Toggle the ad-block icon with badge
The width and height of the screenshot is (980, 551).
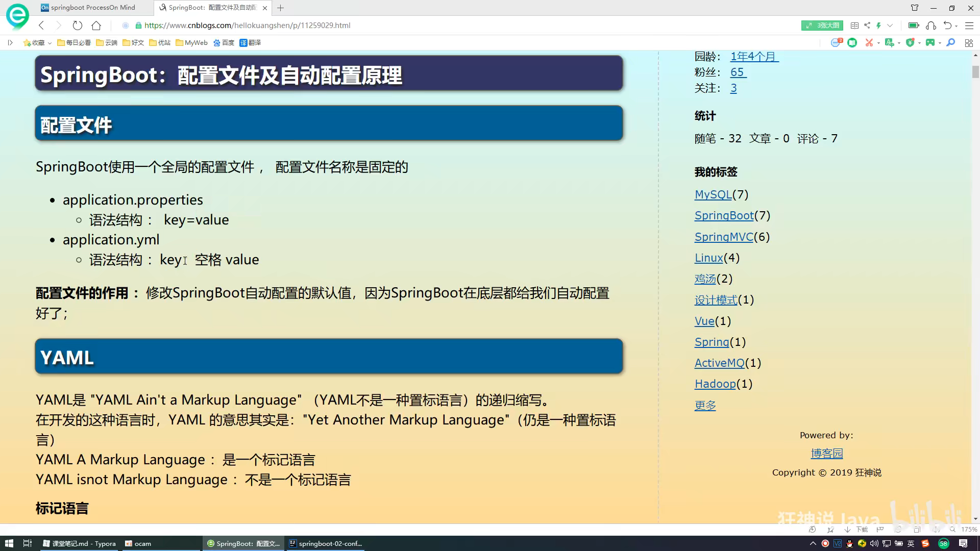836,43
